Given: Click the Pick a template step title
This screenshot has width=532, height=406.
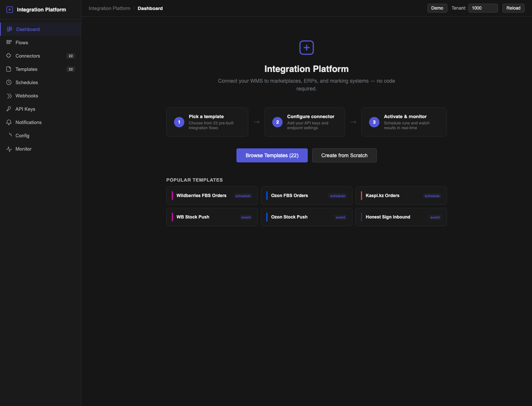Looking at the screenshot, I should click(206, 117).
